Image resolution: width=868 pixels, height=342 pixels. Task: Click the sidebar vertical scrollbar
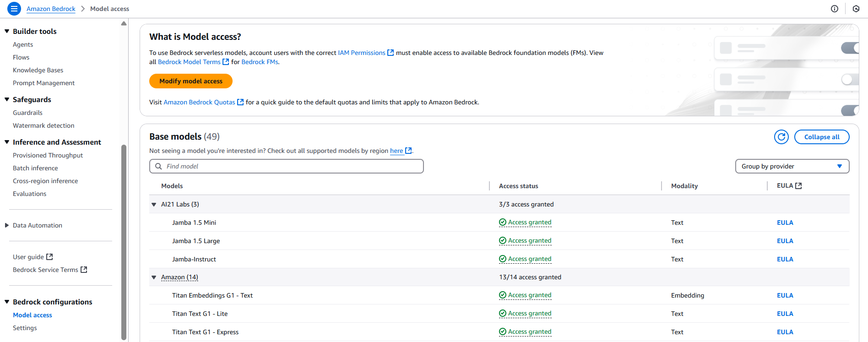point(124,242)
